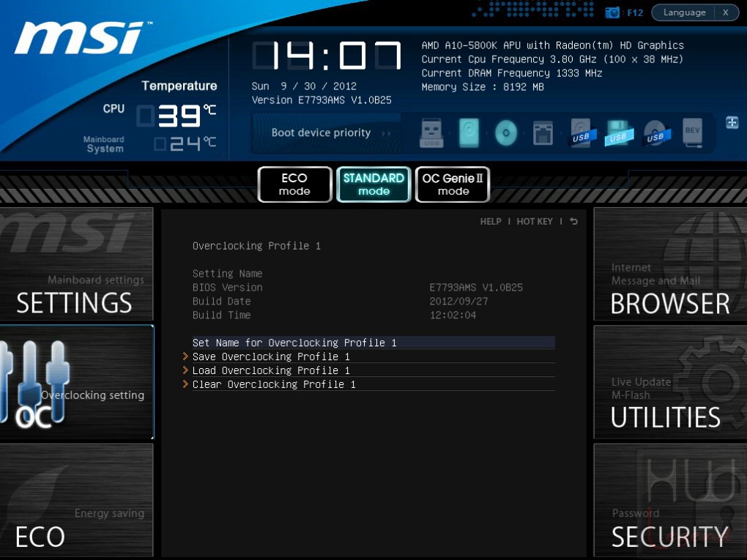The image size is (747, 560).
Task: Open the ECO energy saving section
Action: (76, 501)
